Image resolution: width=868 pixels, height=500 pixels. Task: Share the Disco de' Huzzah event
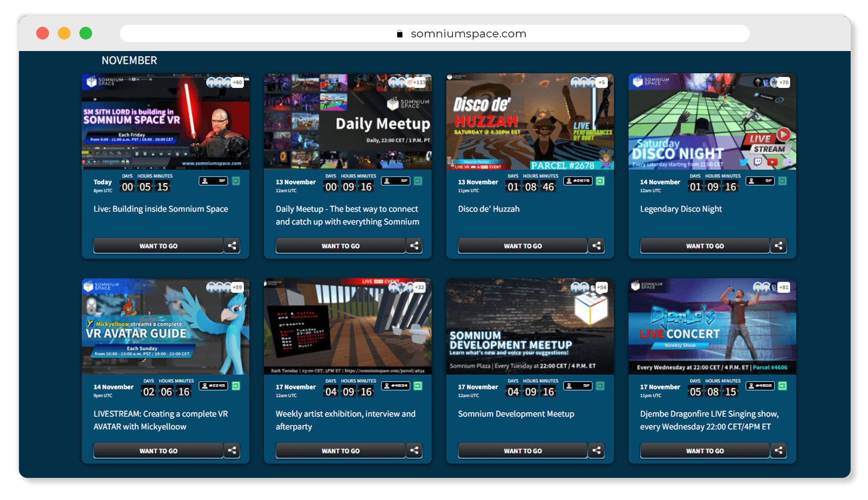[x=597, y=246]
